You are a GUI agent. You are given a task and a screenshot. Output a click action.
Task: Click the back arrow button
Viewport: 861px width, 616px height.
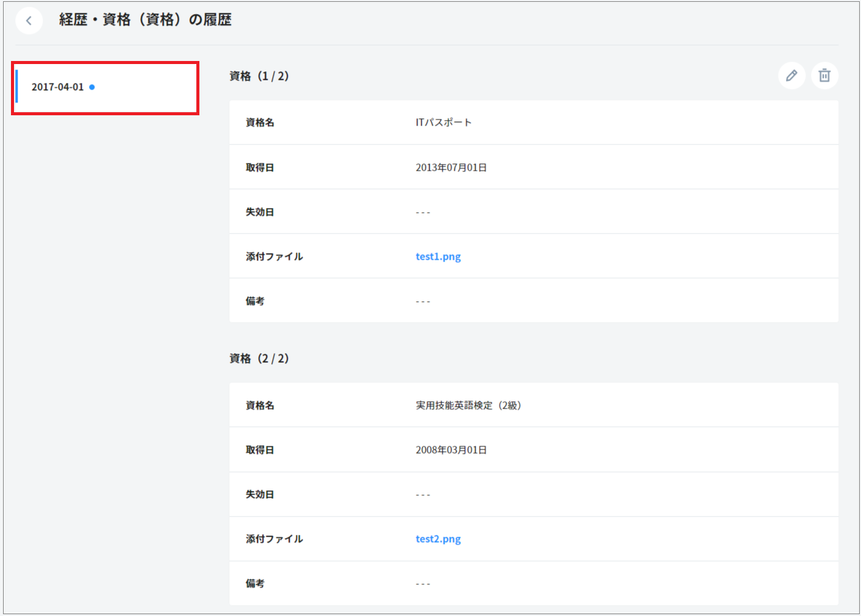coord(29,21)
